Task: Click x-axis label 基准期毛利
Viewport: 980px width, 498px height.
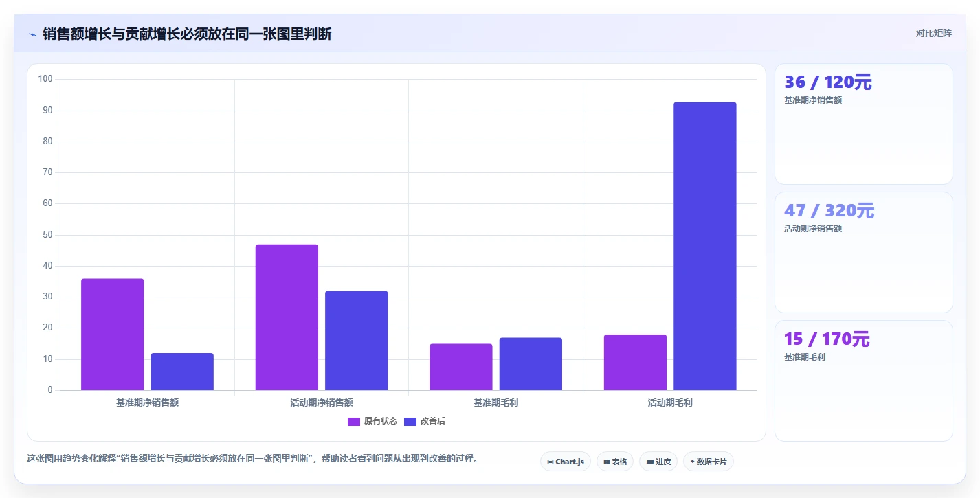Action: point(495,403)
